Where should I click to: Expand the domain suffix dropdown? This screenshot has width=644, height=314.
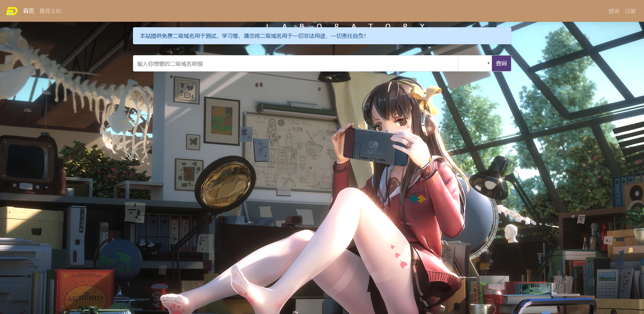[475, 64]
